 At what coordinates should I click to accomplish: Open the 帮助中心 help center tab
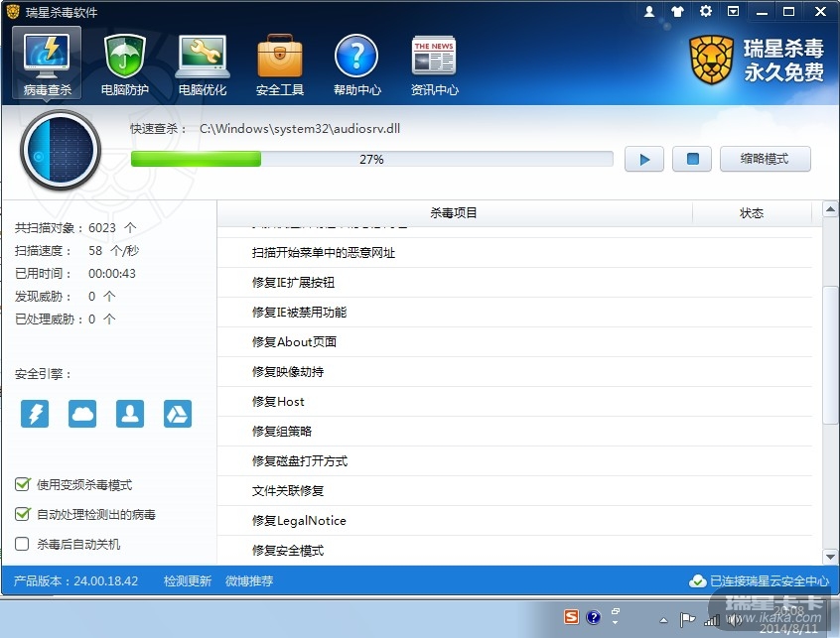(356, 64)
